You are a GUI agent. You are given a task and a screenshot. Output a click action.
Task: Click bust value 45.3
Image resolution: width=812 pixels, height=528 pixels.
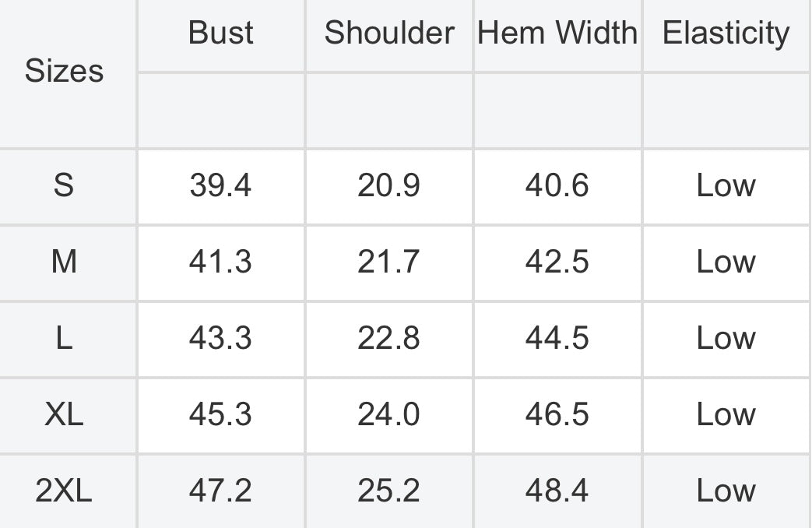tap(221, 414)
